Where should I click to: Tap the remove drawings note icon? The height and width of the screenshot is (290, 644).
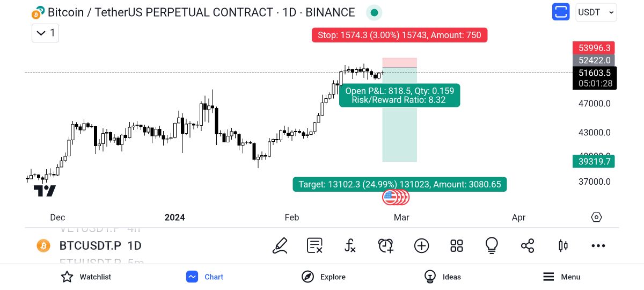click(314, 246)
